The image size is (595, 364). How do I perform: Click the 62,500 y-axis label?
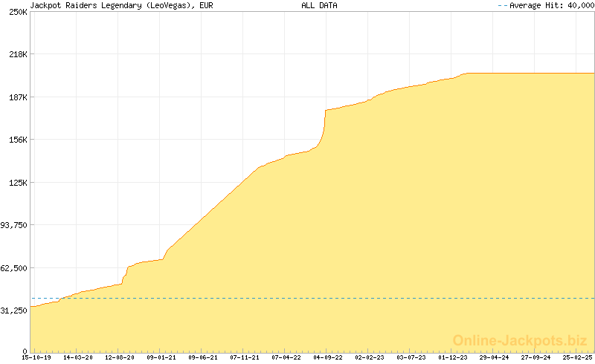point(14,268)
